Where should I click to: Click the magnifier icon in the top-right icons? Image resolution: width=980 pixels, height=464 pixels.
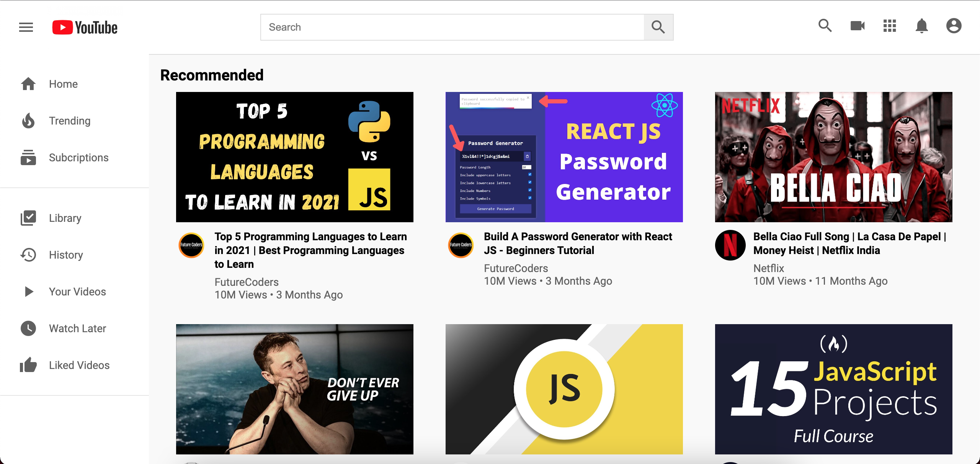pos(825,26)
